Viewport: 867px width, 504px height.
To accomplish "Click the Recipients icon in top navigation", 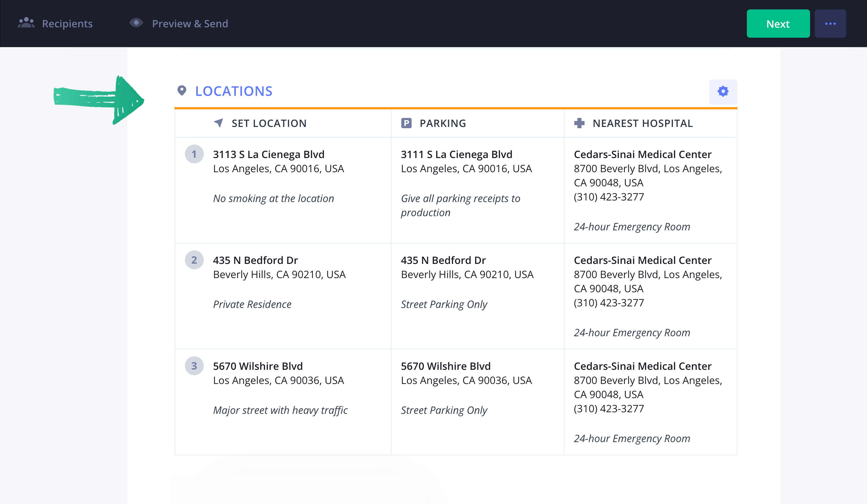I will click(x=25, y=23).
